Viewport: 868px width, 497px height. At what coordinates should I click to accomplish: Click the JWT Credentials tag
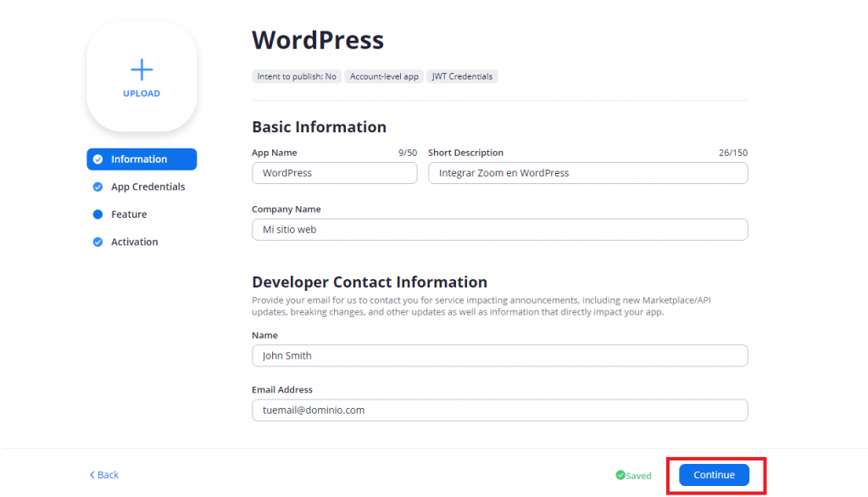[x=462, y=76]
